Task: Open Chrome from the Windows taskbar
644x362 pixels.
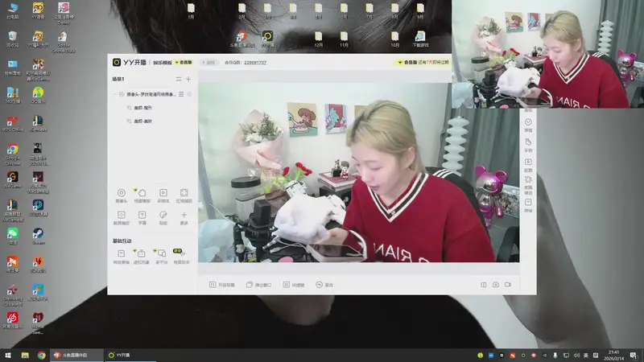Action: [x=41, y=355]
